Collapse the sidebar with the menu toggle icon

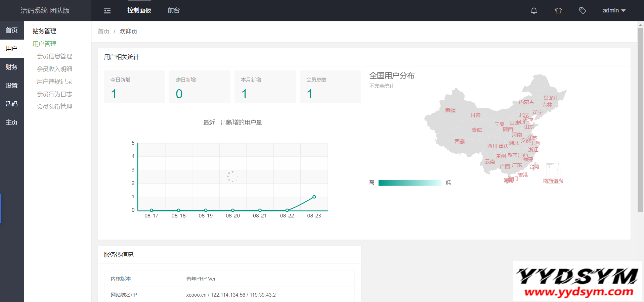pyautogui.click(x=107, y=11)
